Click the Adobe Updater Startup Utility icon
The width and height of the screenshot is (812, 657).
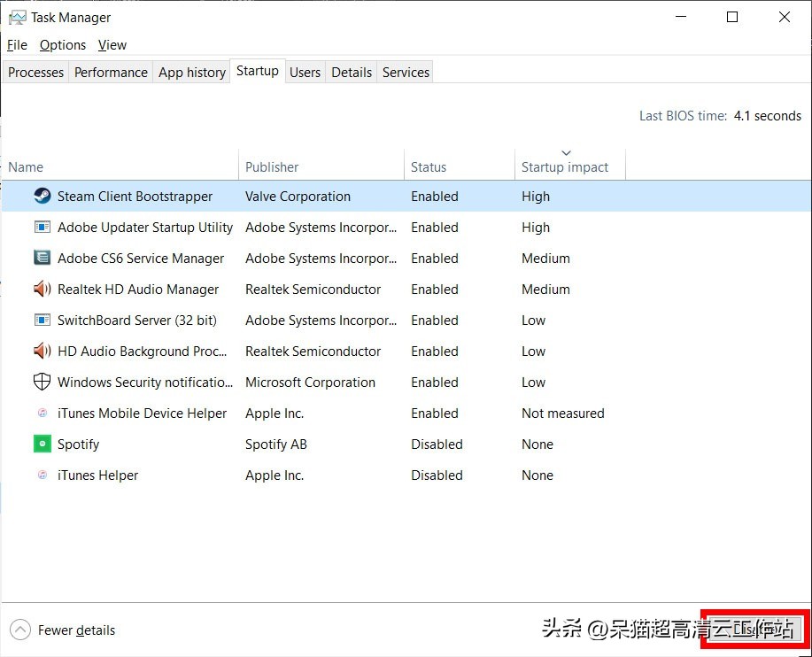tap(42, 228)
